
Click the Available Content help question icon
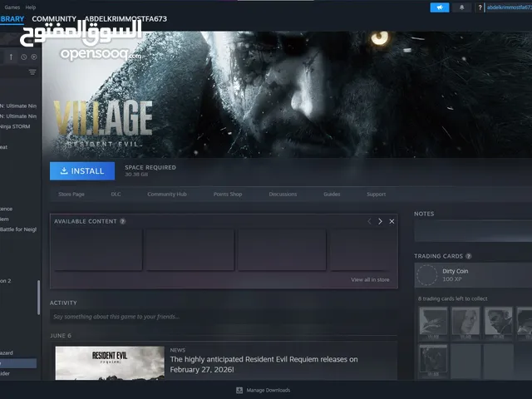122,221
